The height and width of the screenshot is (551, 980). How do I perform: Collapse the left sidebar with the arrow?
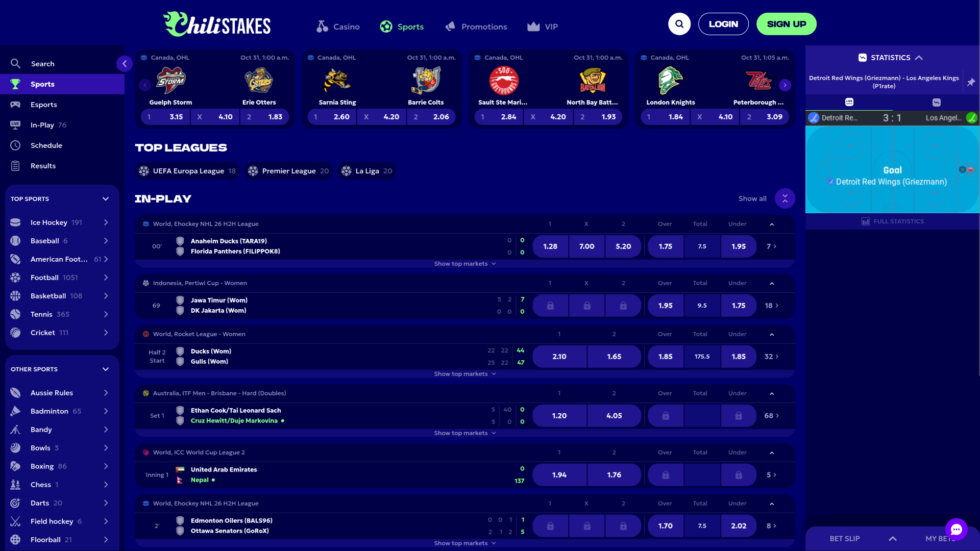click(124, 64)
